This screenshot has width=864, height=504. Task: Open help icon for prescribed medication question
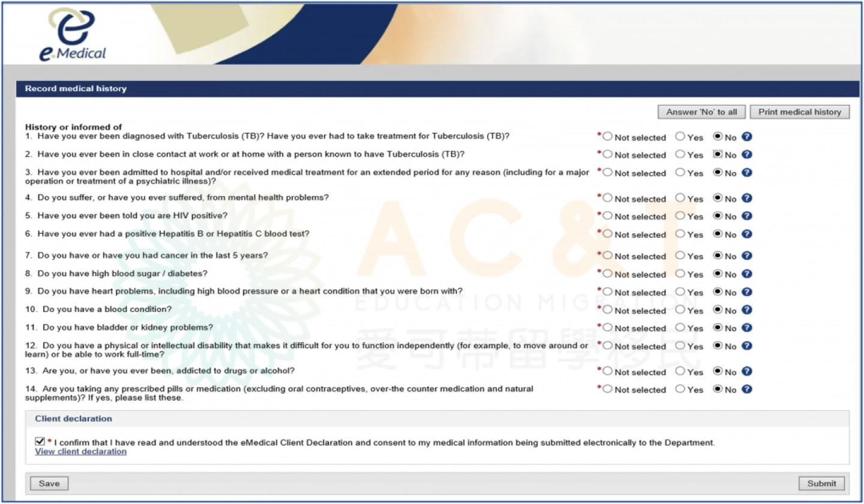(x=746, y=389)
